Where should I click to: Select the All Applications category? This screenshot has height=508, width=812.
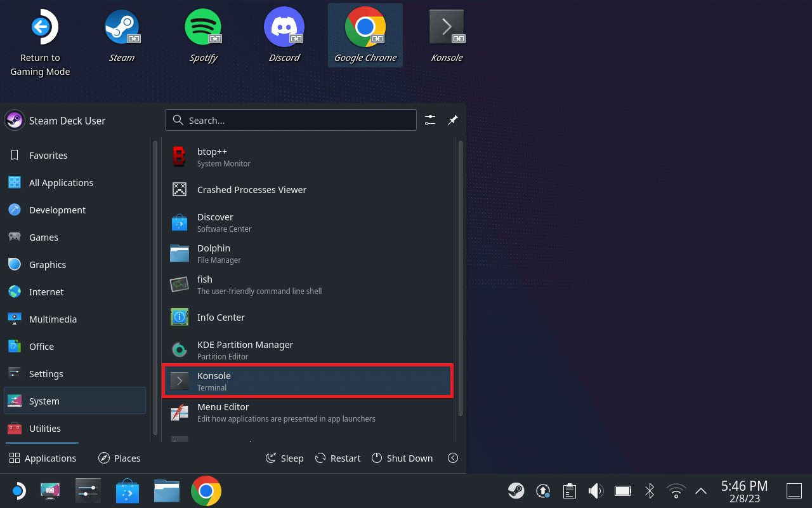[75, 182]
